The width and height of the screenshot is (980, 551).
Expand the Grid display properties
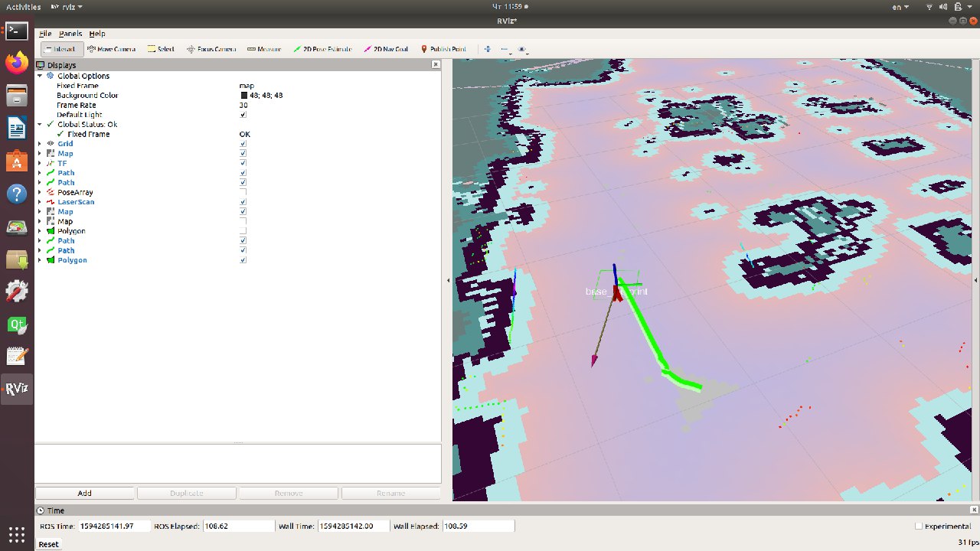pyautogui.click(x=40, y=144)
